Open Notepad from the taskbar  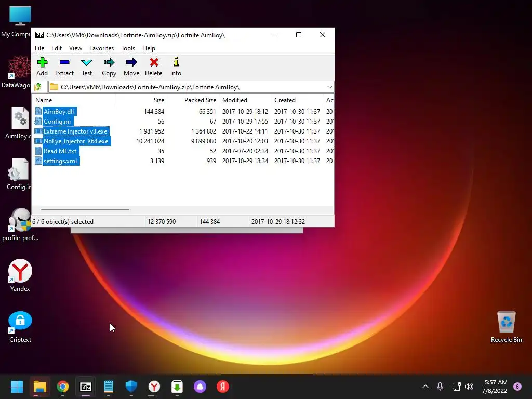click(x=109, y=387)
